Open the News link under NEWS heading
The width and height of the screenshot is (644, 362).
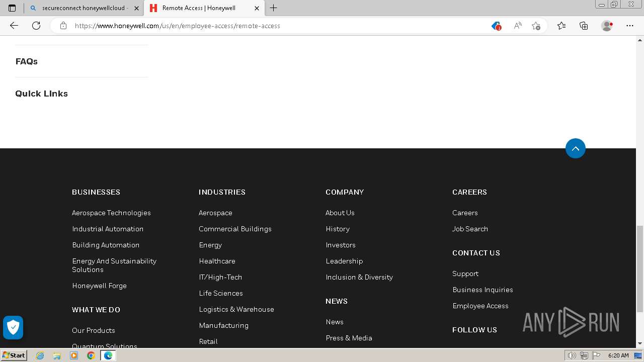[335, 322]
